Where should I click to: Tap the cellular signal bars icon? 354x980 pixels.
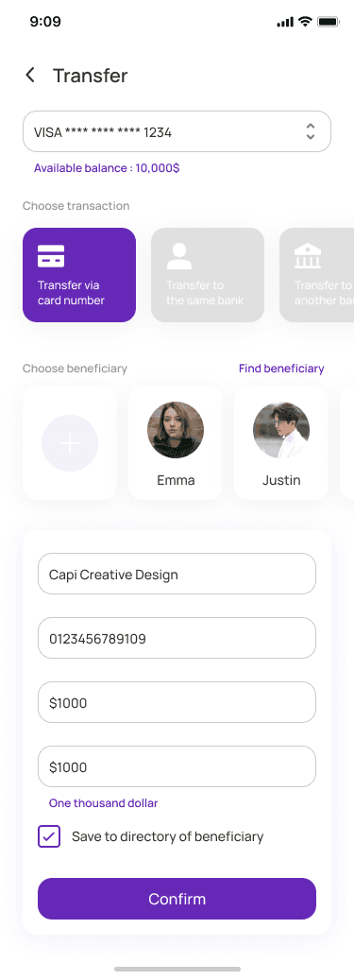(285, 22)
